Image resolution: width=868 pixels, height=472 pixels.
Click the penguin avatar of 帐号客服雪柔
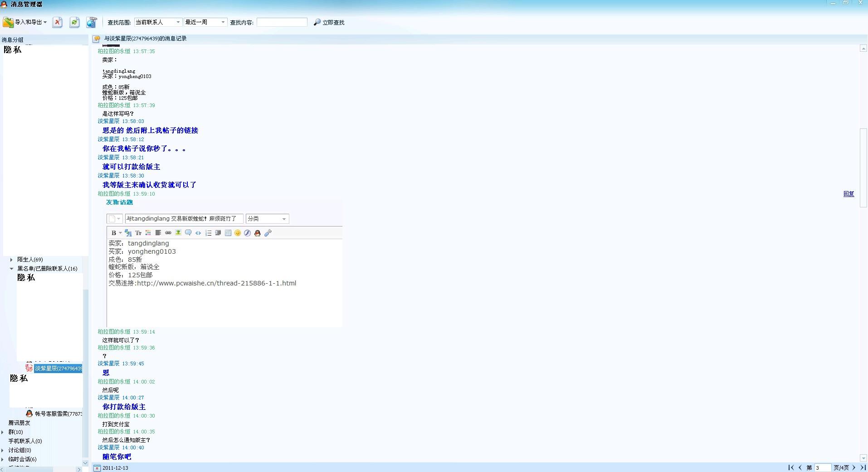29,413
